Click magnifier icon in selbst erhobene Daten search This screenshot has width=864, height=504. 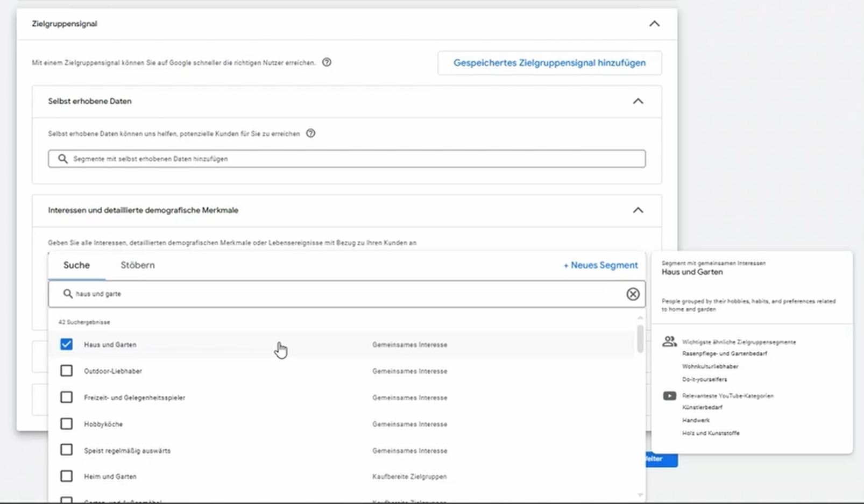[x=62, y=158]
